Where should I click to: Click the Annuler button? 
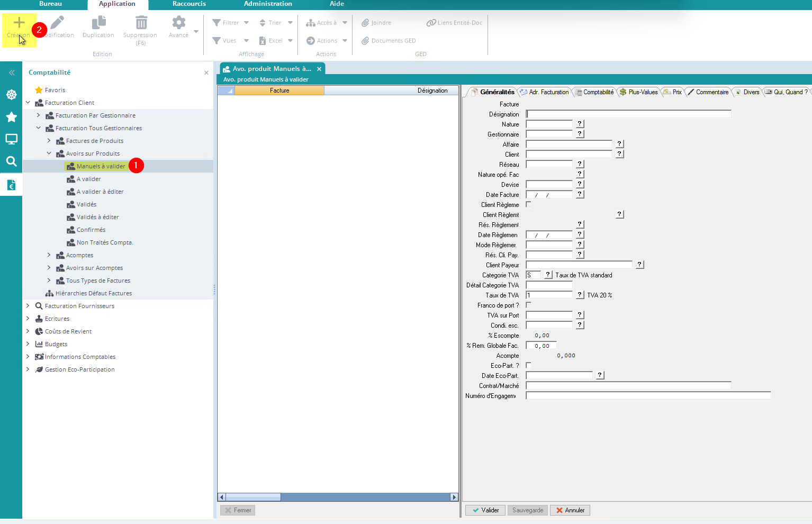(570, 510)
